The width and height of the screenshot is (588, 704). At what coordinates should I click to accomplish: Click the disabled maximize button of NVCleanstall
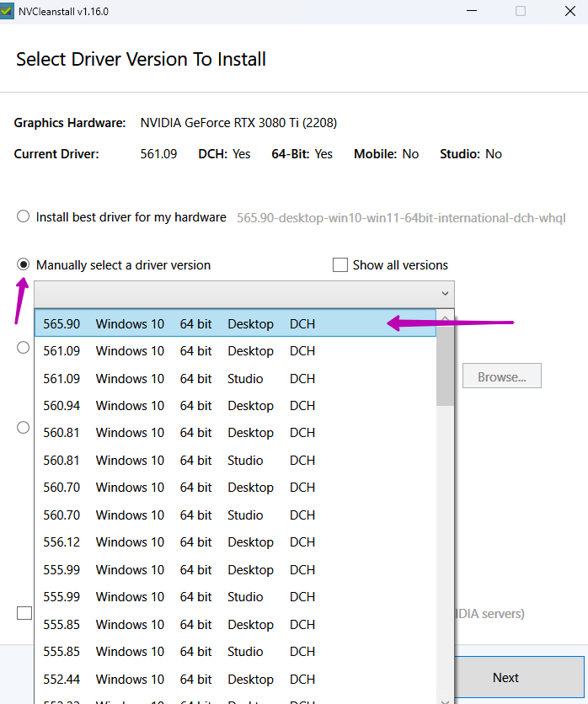(521, 11)
